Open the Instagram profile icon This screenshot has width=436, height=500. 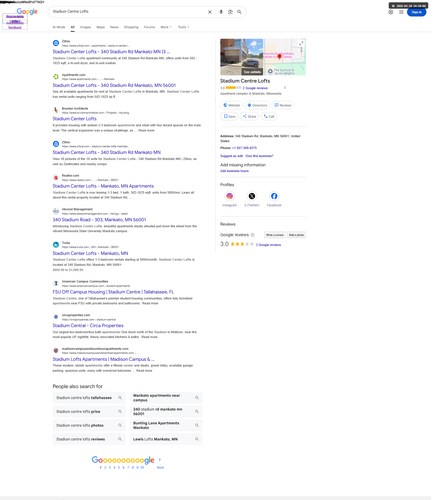229,196
